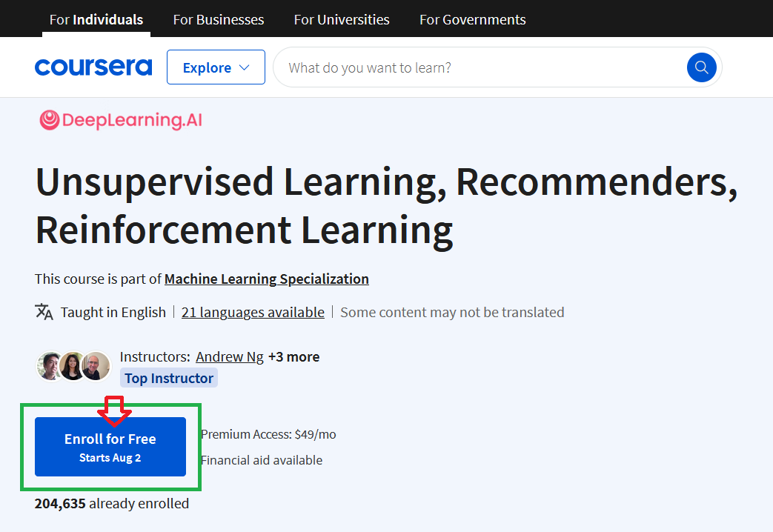
Task: Click '204,635 already enrolled' text
Action: coord(112,504)
